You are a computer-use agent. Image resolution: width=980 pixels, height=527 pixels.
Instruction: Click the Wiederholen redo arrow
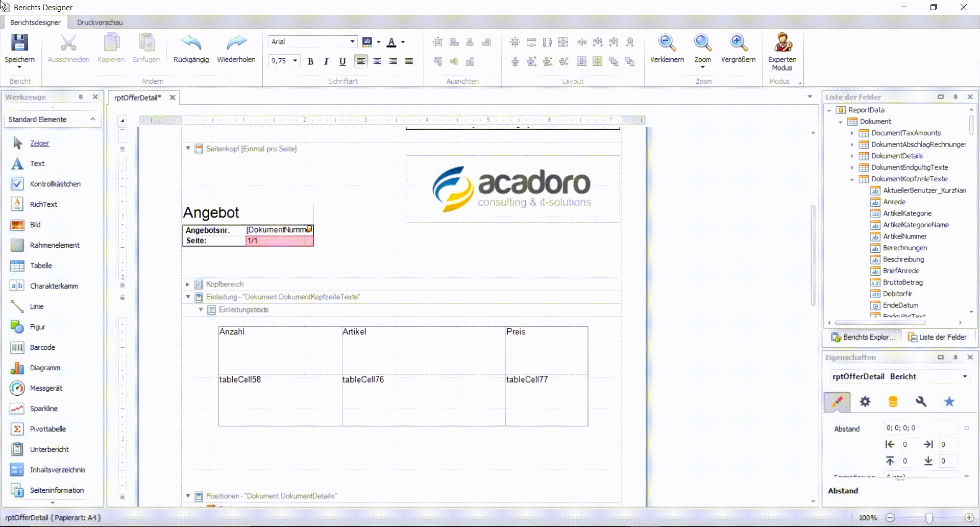(236, 43)
